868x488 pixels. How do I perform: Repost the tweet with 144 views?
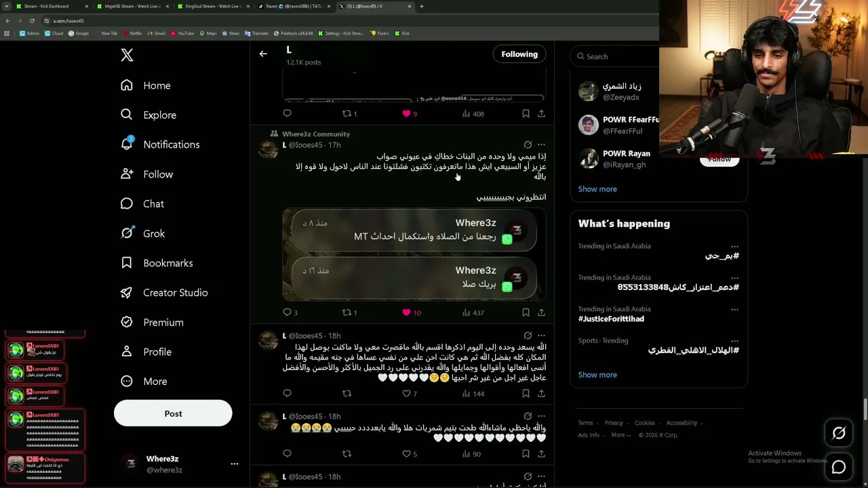click(347, 393)
